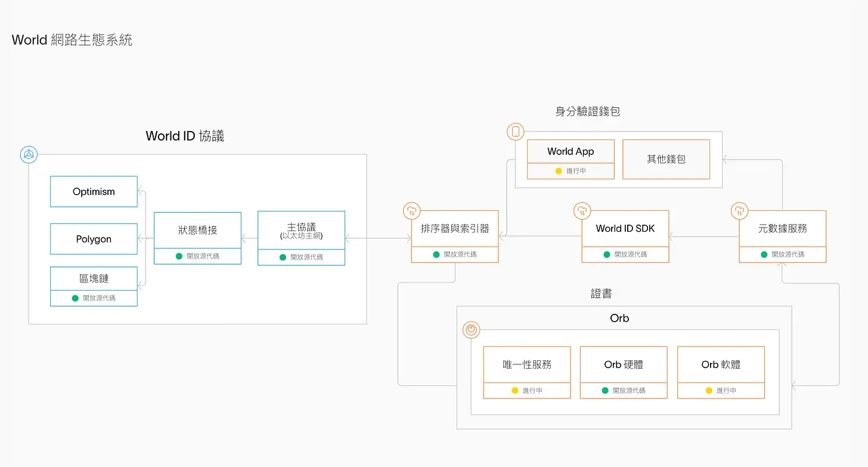The image size is (868, 467).
Task: Select the Orb 軟體 box
Action: (x=721, y=373)
